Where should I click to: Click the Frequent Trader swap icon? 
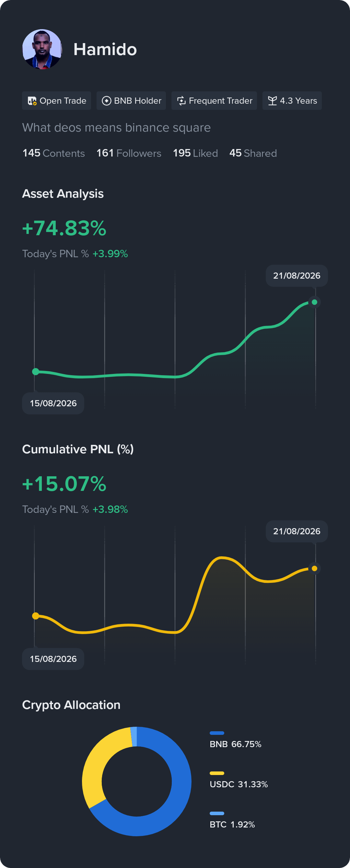point(181,101)
